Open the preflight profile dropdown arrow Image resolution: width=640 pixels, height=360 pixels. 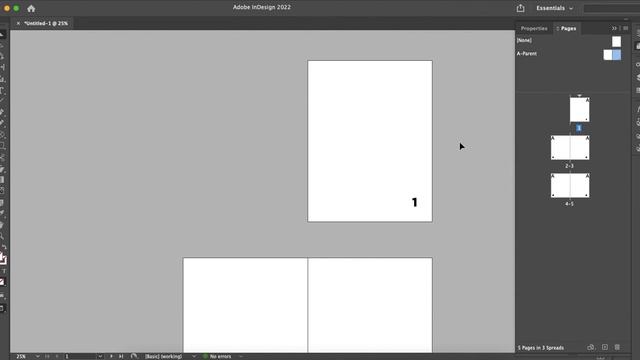coord(193,356)
